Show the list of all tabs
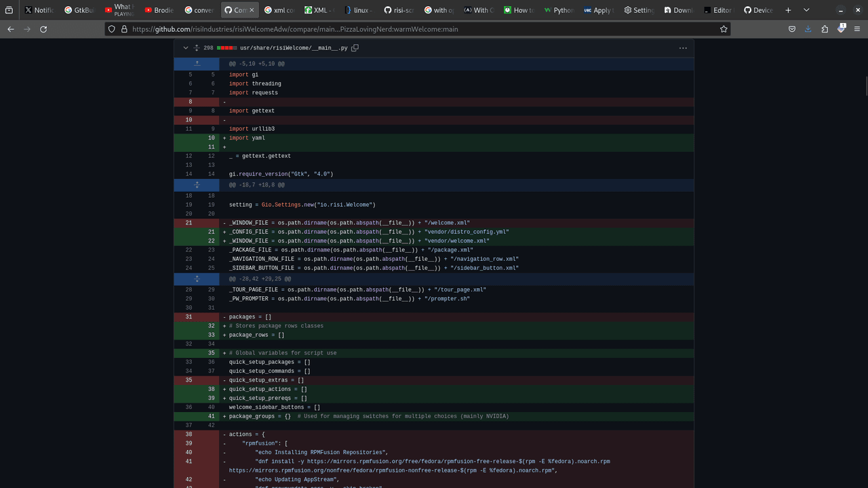 pos(806,10)
